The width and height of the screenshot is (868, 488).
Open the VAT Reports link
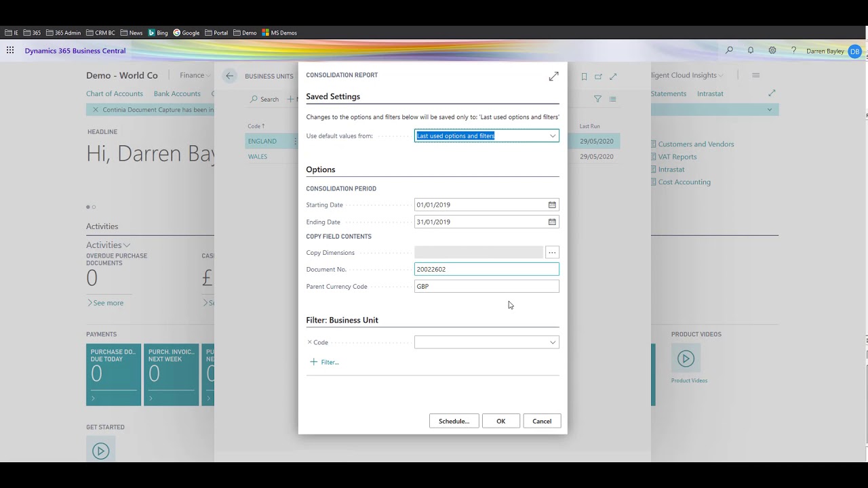pyautogui.click(x=677, y=157)
